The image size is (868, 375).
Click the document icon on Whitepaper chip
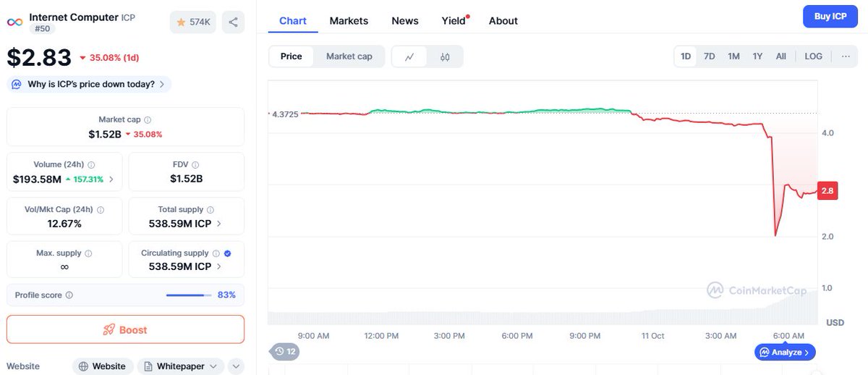click(148, 366)
